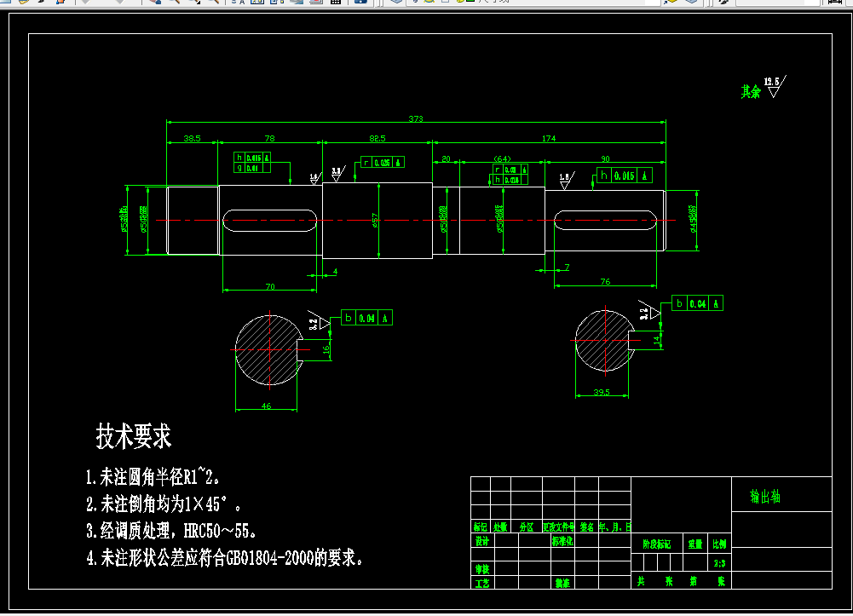Image resolution: width=853 pixels, height=616 pixels.
Task: Select the right keyway slot outline
Action: coord(606,220)
